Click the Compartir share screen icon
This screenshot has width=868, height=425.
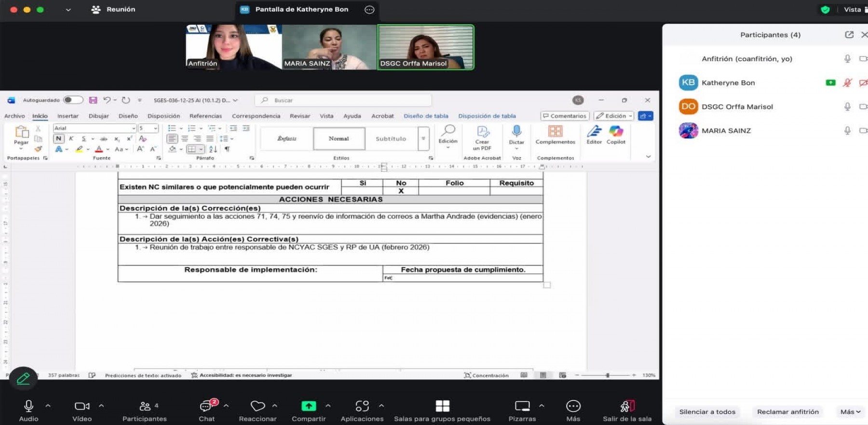[309, 406]
